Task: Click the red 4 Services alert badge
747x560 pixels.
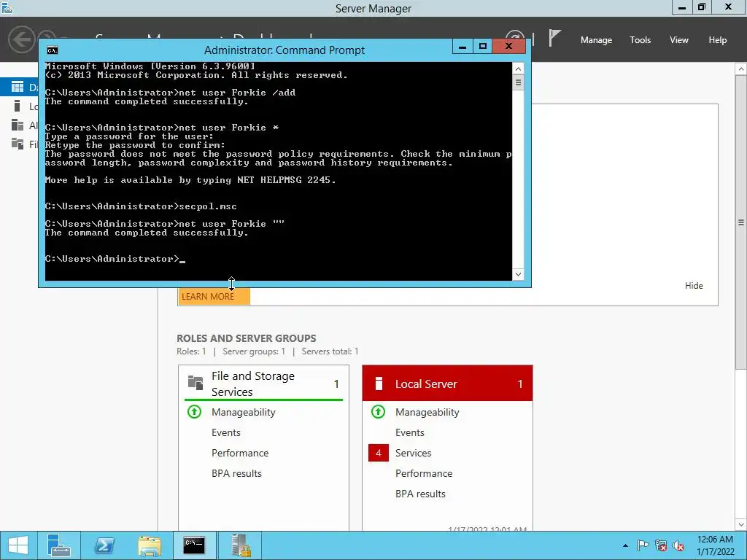Action: [x=379, y=453]
